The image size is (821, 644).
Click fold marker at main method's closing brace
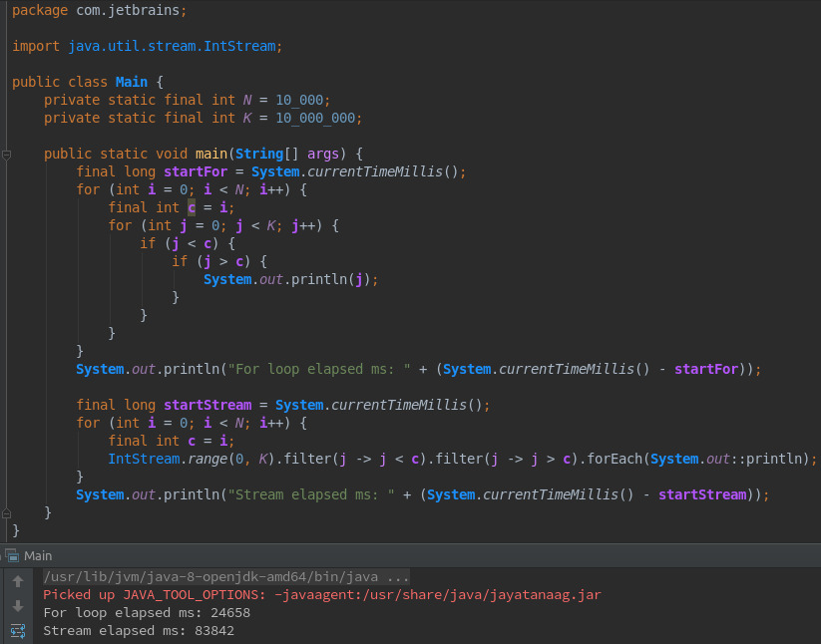[x=6, y=512]
